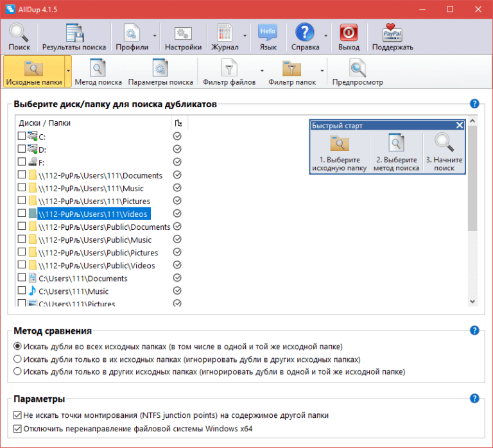493x448 pixels.
Task: Click the PayPal Поддержать icon
Action: (392, 34)
